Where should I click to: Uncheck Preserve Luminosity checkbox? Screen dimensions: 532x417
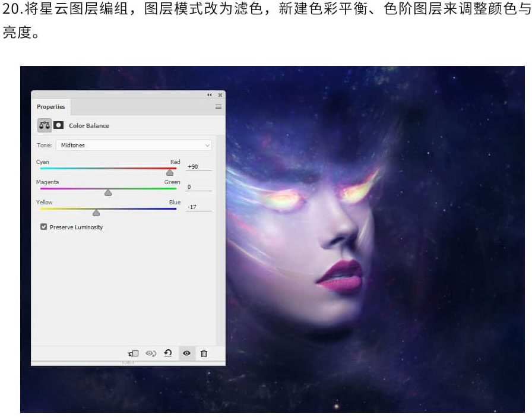click(x=43, y=227)
